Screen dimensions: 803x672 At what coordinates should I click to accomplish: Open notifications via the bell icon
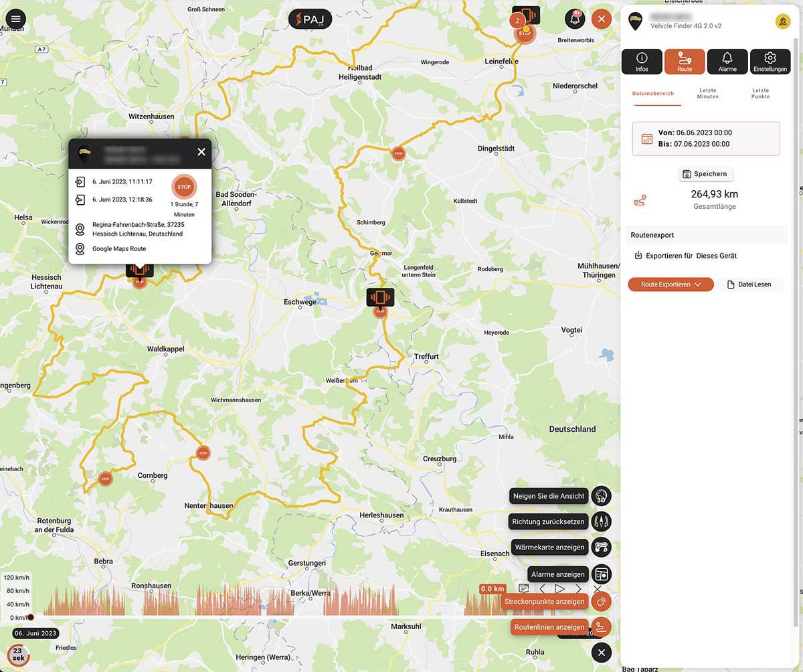click(x=574, y=19)
